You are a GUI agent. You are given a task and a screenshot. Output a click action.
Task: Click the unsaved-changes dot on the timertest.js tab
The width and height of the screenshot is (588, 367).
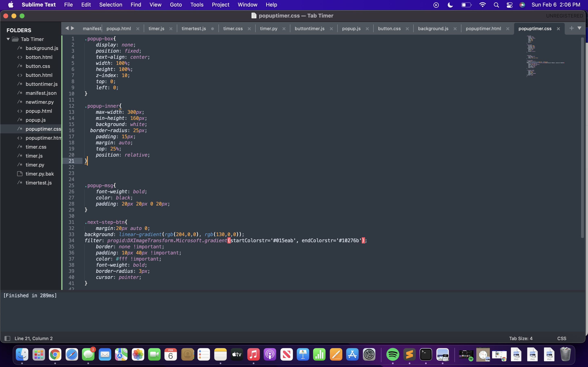point(212,28)
